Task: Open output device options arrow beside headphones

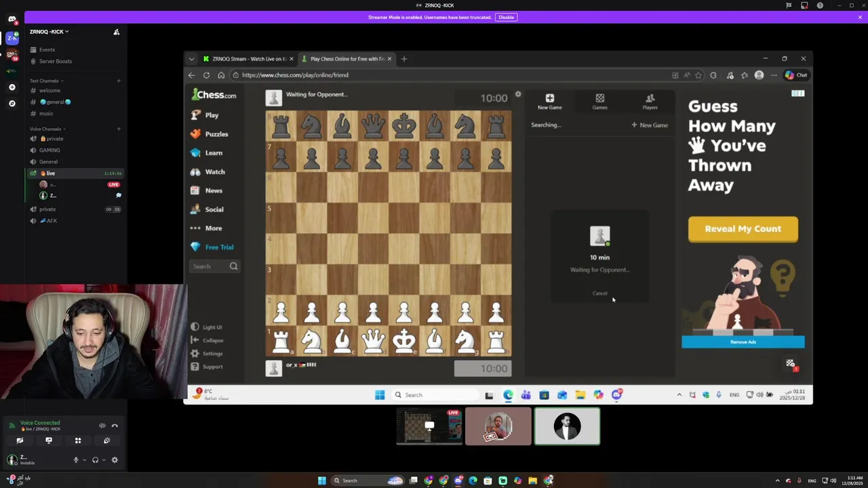Action: (x=103, y=460)
